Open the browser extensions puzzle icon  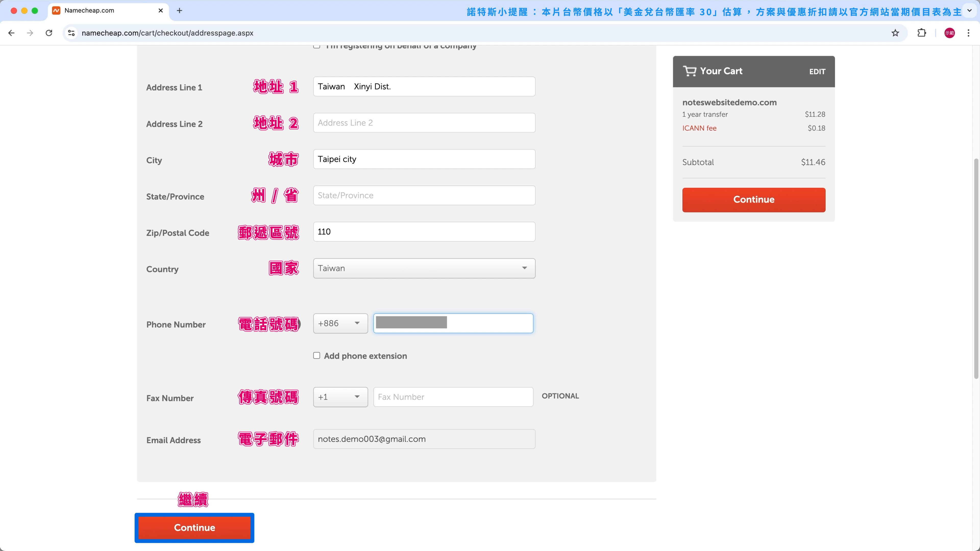(921, 33)
